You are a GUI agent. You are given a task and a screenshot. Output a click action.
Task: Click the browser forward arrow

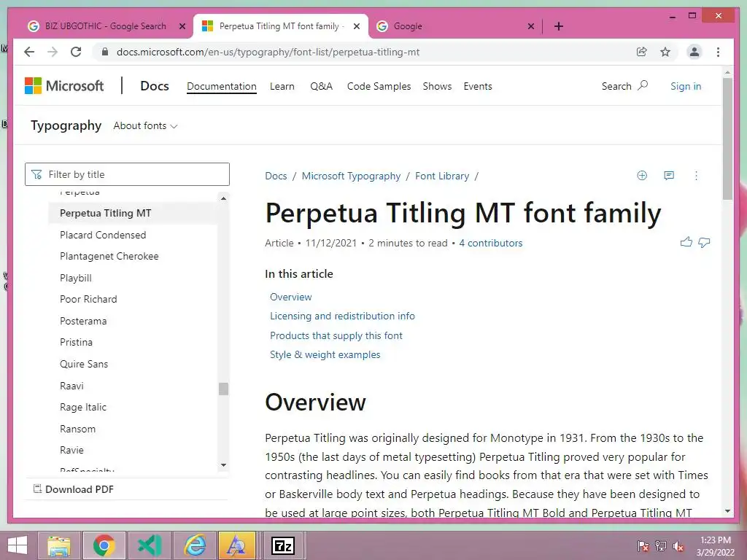53,52
